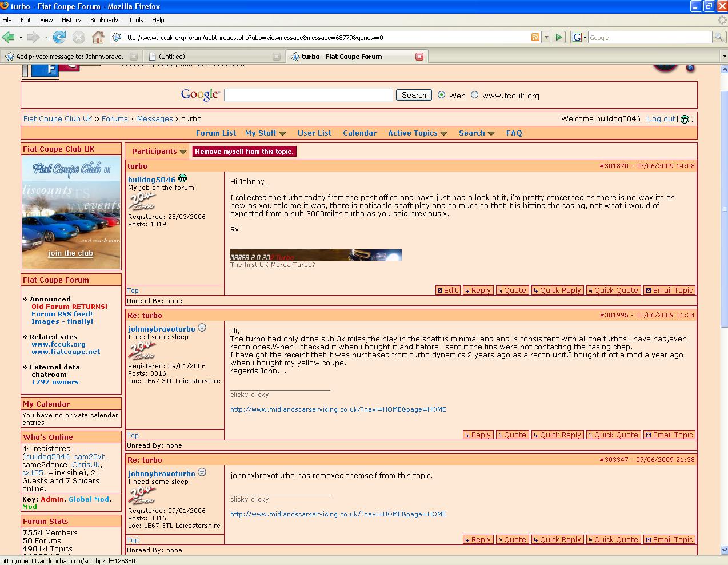Viewport: 728px width, 565px height.
Task: Click the online status icon next to bulldog5046
Action: pyautogui.click(x=182, y=178)
